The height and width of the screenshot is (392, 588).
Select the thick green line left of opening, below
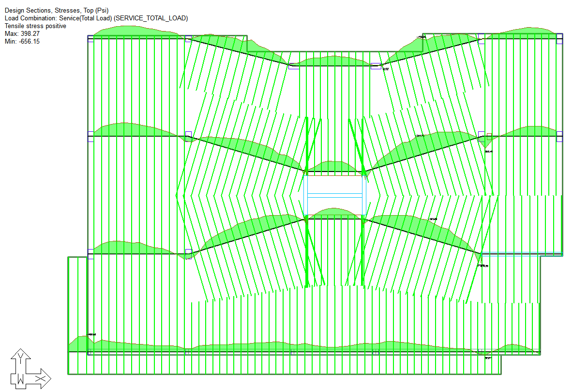click(307, 252)
